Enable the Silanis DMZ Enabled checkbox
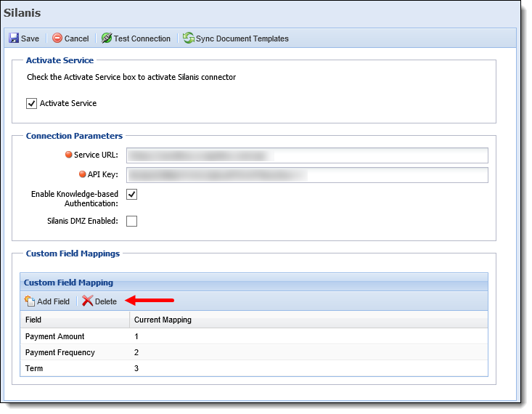This screenshot has width=532, height=414. [x=131, y=221]
